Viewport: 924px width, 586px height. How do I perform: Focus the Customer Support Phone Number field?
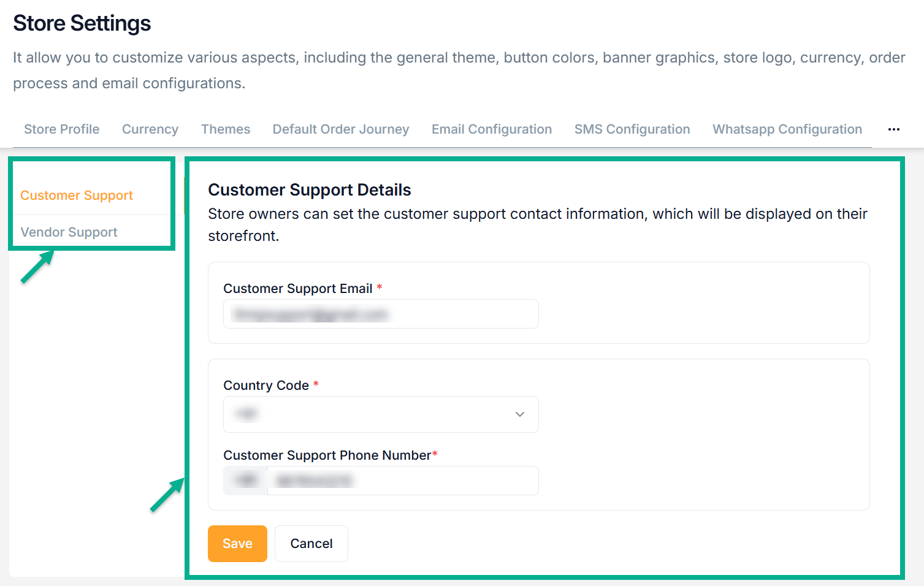click(x=402, y=481)
